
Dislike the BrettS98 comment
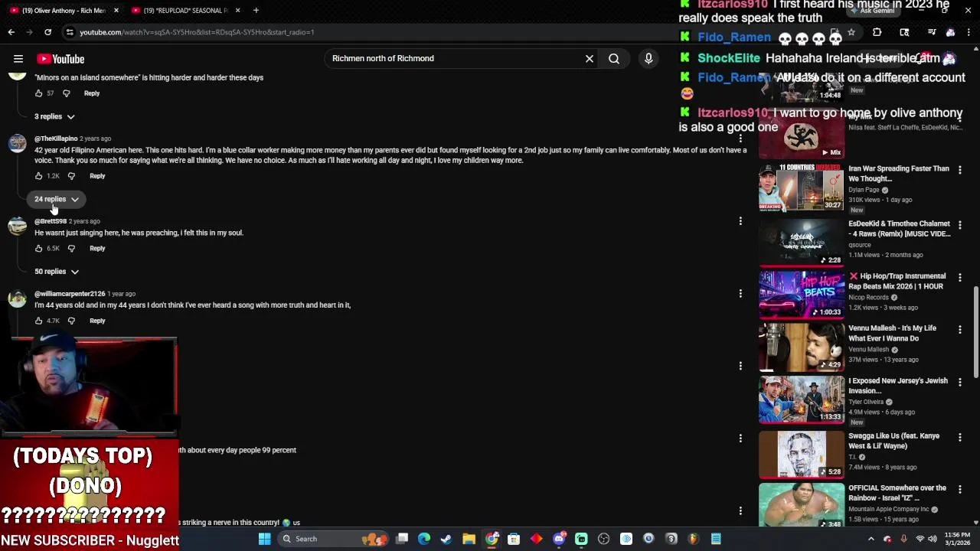tap(71, 248)
